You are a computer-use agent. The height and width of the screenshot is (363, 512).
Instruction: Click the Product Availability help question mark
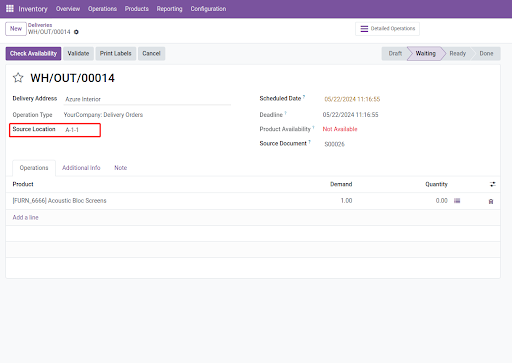click(x=313, y=127)
